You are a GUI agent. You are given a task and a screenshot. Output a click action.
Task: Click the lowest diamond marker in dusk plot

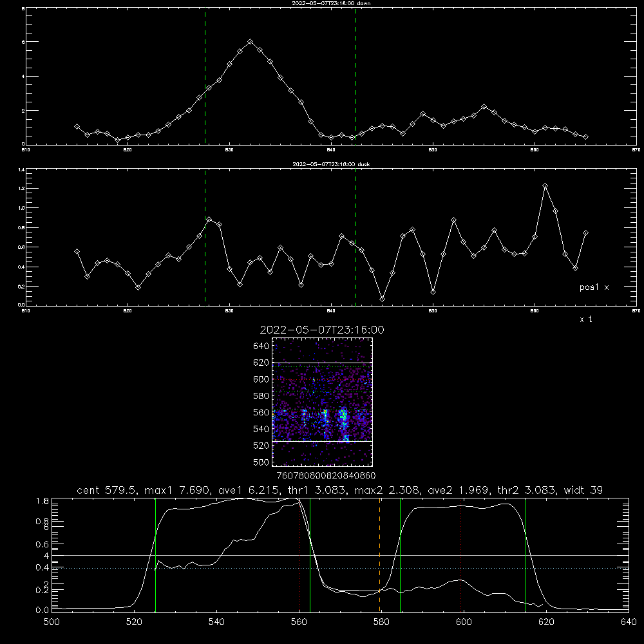click(383, 299)
